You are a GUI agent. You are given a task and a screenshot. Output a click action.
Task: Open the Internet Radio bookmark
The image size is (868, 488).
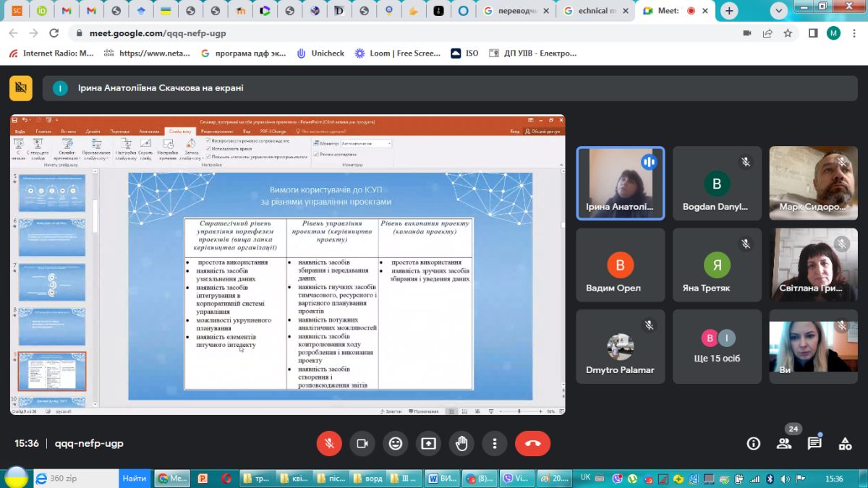pyautogui.click(x=51, y=53)
